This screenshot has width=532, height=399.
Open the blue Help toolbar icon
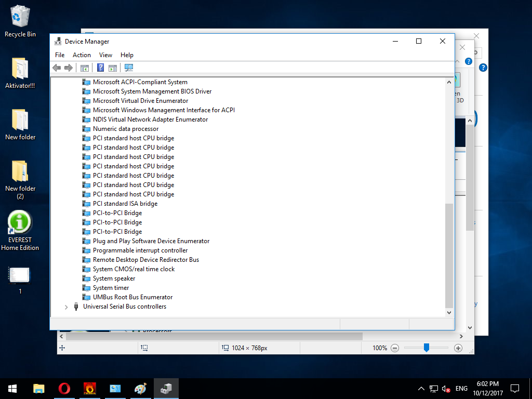100,68
